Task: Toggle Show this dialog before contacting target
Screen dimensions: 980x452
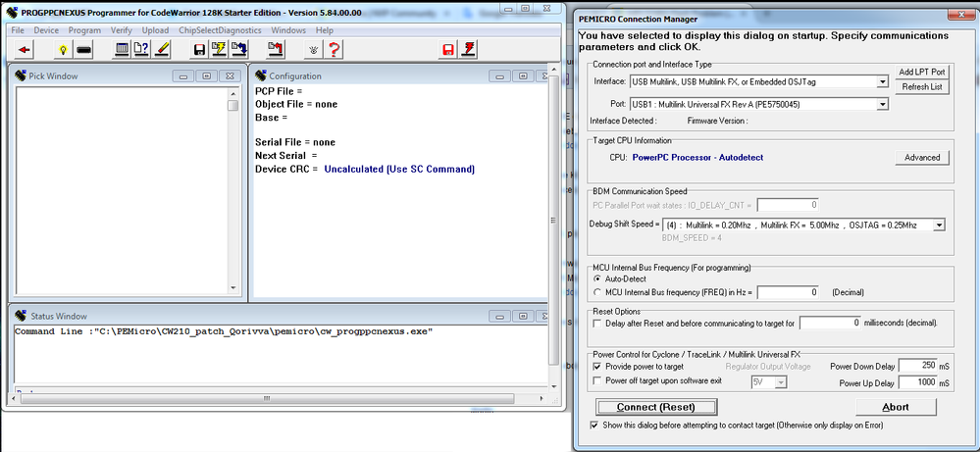Action: click(594, 425)
